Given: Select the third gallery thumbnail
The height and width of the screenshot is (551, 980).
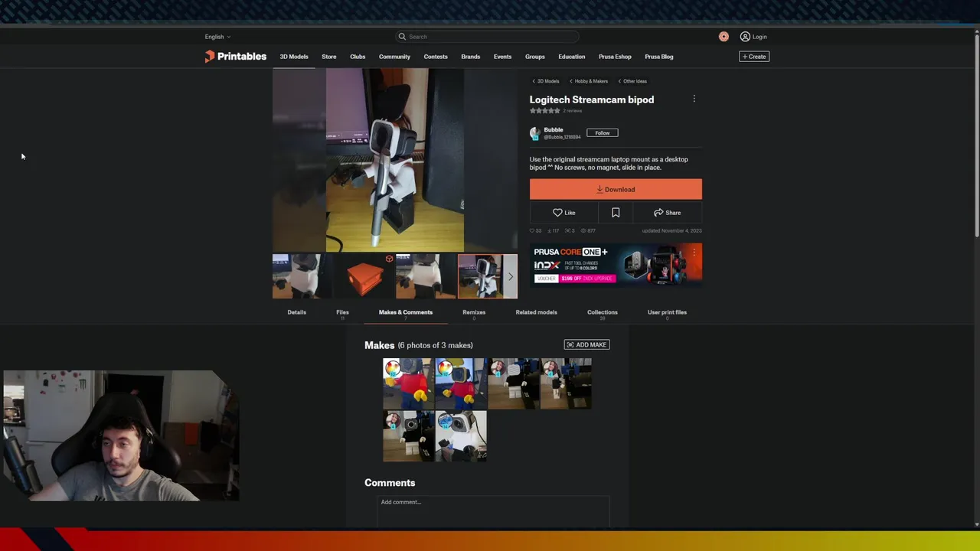Looking at the screenshot, I should [x=426, y=276].
